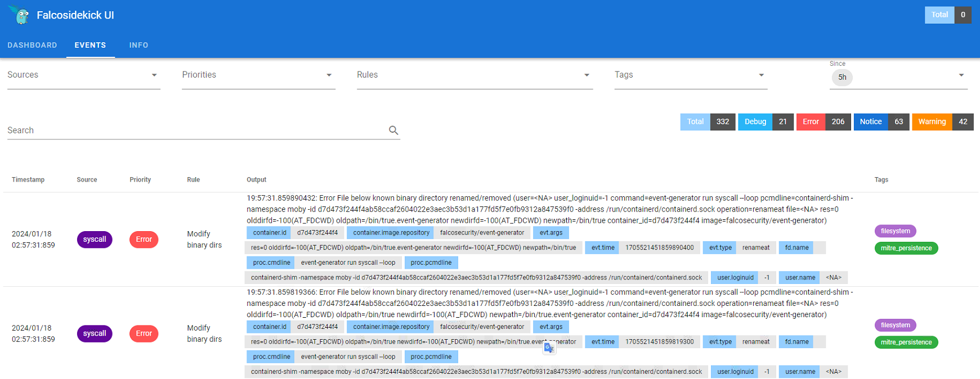Click output text starting 19:57:31.859890432
980x379 pixels.
pos(550,209)
